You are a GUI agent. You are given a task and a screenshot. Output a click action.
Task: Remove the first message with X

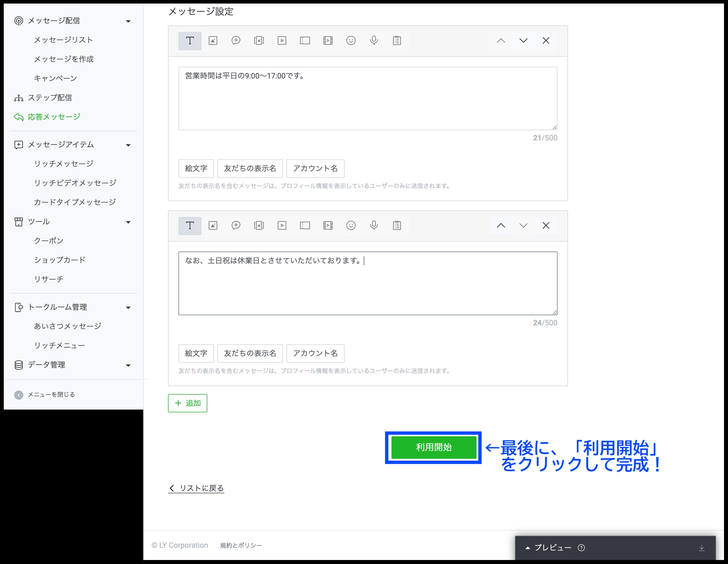pos(546,41)
